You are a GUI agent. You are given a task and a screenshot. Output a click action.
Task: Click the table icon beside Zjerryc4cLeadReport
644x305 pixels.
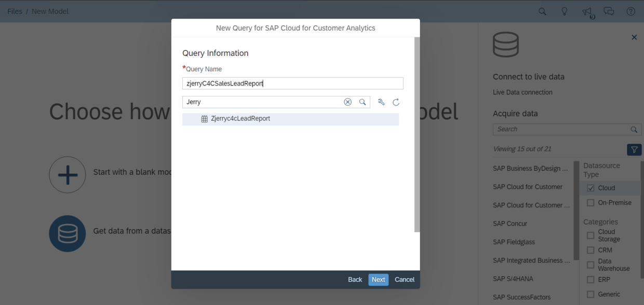coord(205,119)
